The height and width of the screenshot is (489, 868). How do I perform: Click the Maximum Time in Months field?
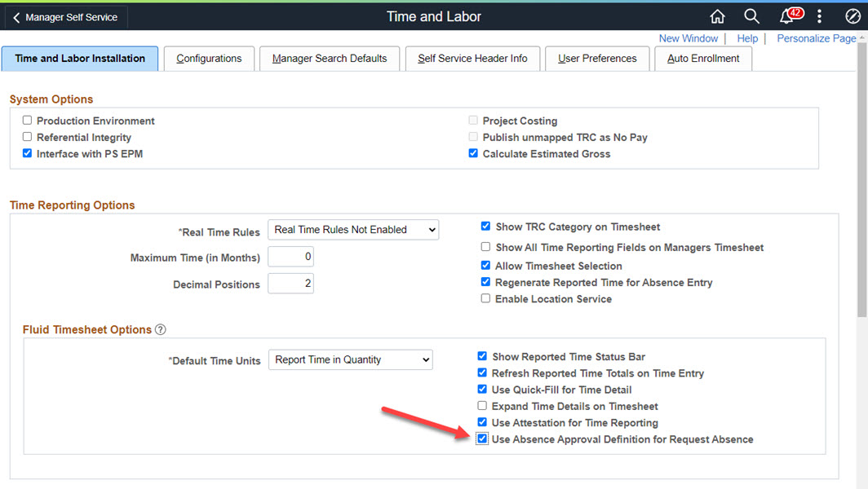pyautogui.click(x=291, y=258)
